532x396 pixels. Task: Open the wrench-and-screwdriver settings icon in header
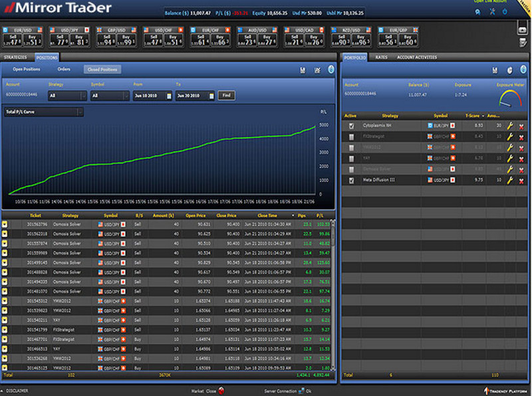[x=491, y=12]
